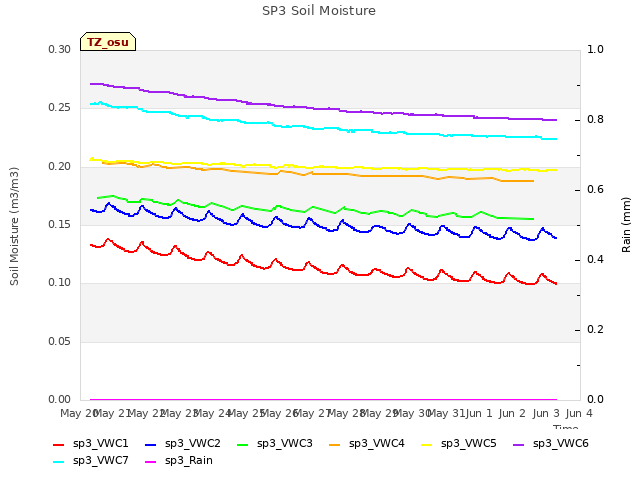The image size is (640, 480).
Task: Select the sp3_Rain legend label
Action: tap(189, 461)
